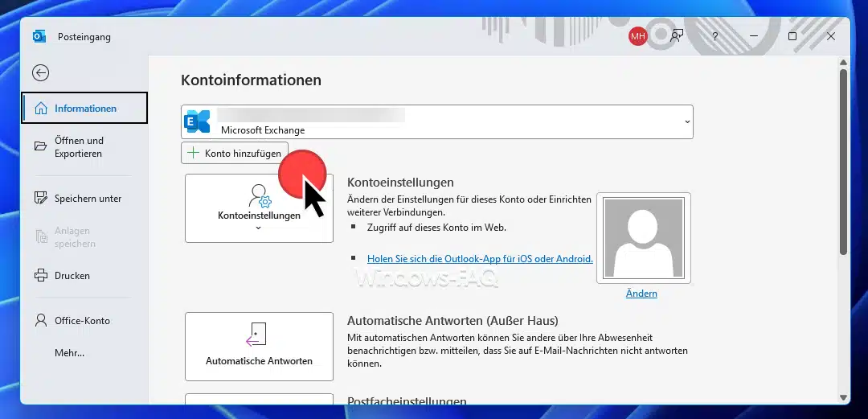Click the feedback person icon in title bar

click(x=677, y=36)
